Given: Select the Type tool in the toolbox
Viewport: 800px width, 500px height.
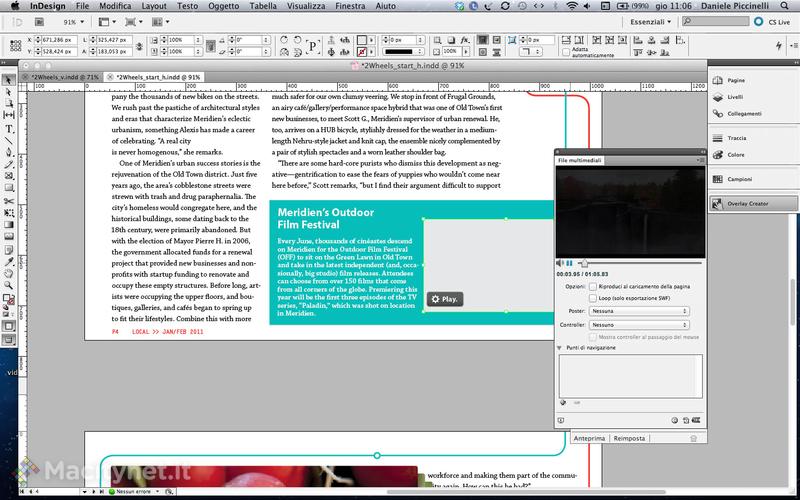Looking at the screenshot, I should coord(9,129).
